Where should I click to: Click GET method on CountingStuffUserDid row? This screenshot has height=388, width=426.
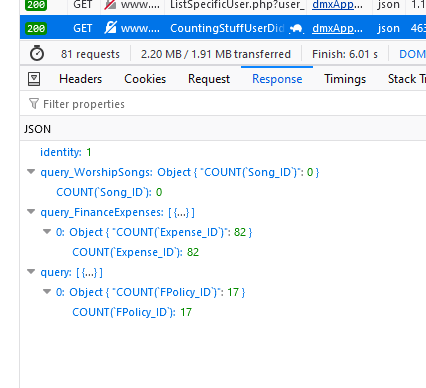(x=83, y=28)
